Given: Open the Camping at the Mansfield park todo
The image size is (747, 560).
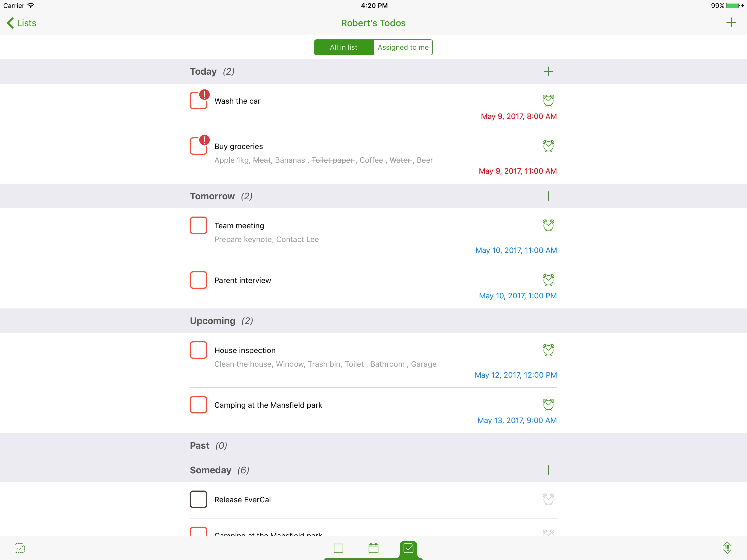Looking at the screenshot, I should coord(268,405).
